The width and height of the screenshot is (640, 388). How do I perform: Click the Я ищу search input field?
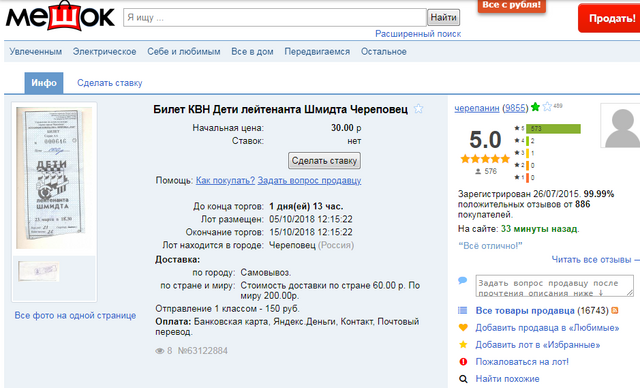[x=275, y=18]
